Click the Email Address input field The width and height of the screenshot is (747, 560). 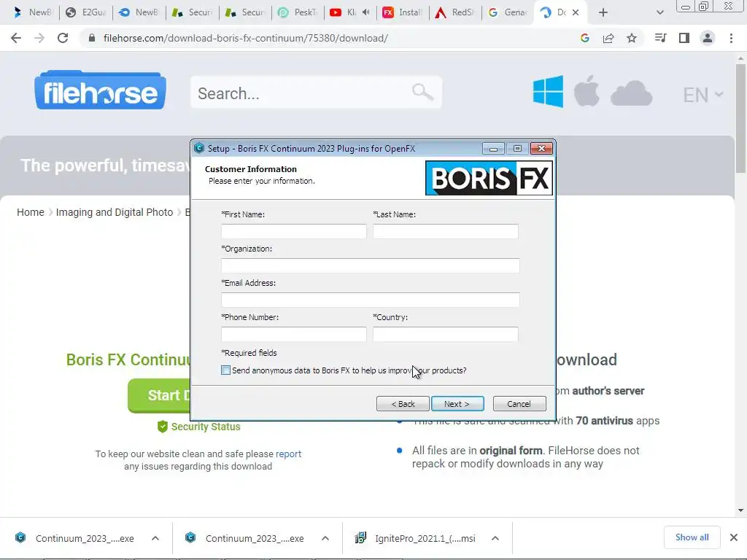pyautogui.click(x=370, y=300)
